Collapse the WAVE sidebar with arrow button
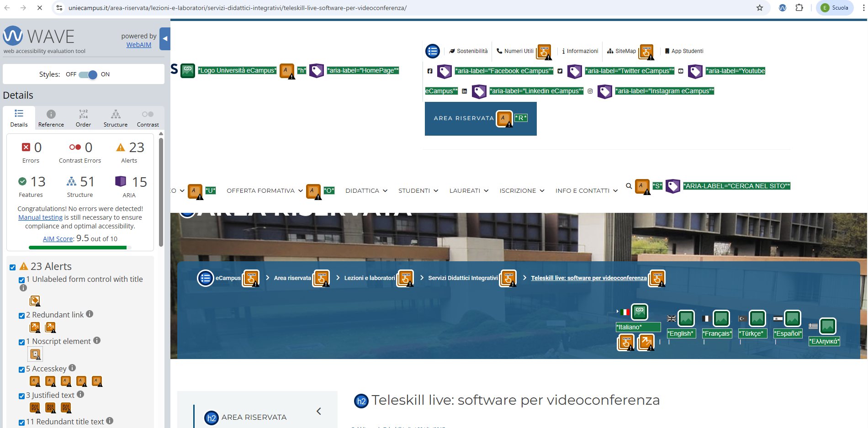This screenshot has height=428, width=868. 165,39
